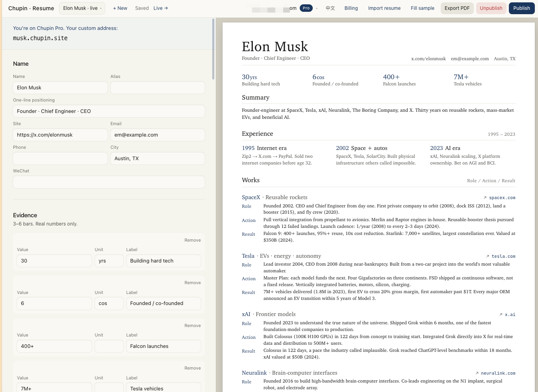The width and height of the screenshot is (538, 392).
Task: Edit the One-line positioning field
Action: (x=109, y=111)
